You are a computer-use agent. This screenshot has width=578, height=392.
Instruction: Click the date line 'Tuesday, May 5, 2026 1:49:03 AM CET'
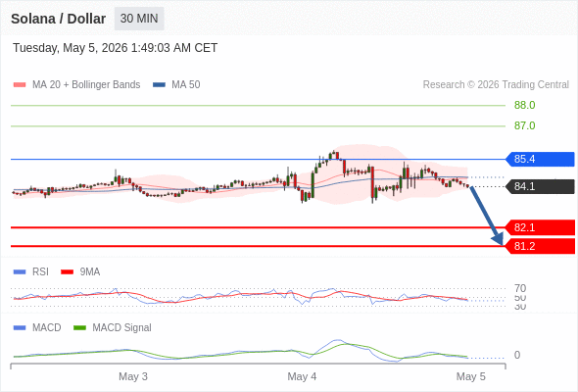click(x=115, y=48)
